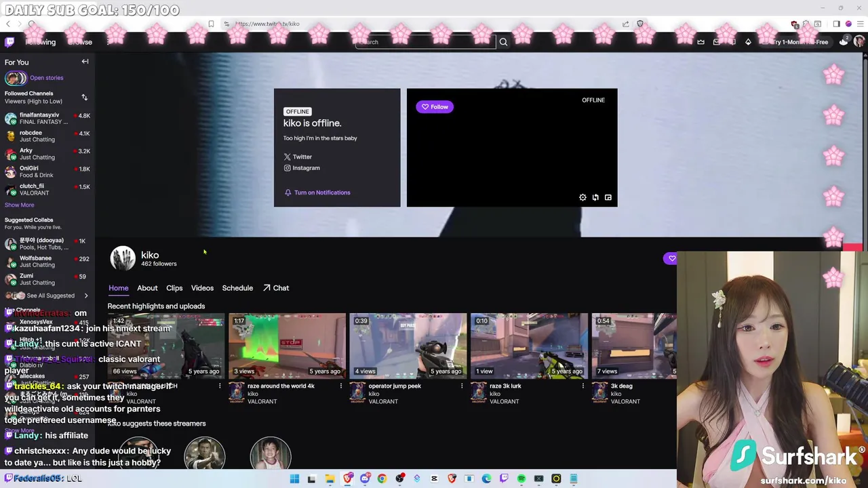Image resolution: width=868 pixels, height=488 pixels.
Task: Open Discord from the taskbar
Action: click(365, 479)
